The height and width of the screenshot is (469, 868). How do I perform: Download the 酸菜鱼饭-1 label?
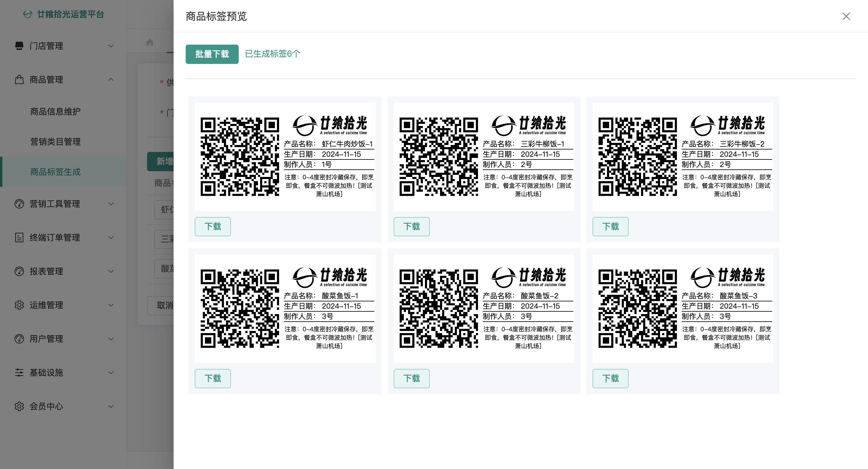tap(212, 378)
